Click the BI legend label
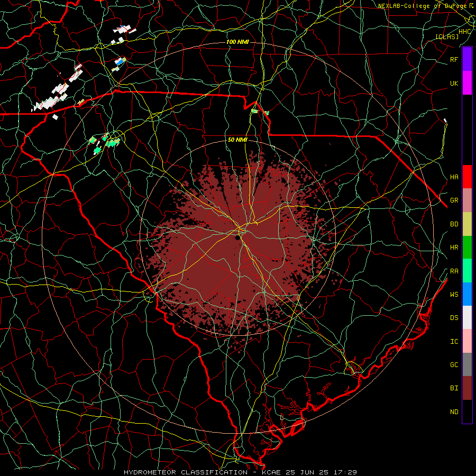 tap(454, 388)
